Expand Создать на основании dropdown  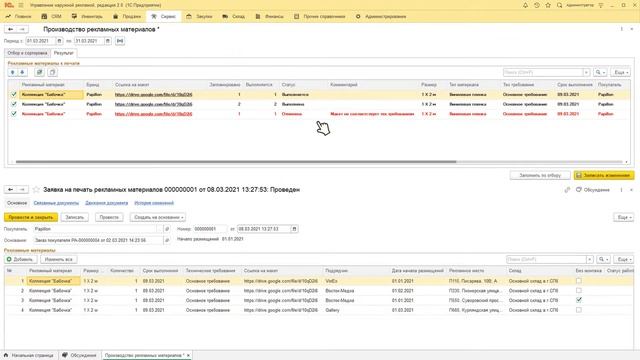tap(158, 218)
